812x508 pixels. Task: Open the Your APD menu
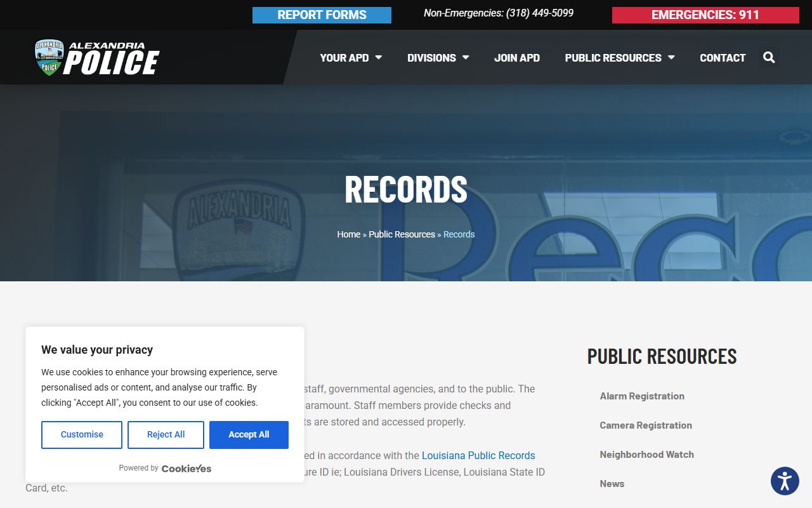click(x=351, y=58)
